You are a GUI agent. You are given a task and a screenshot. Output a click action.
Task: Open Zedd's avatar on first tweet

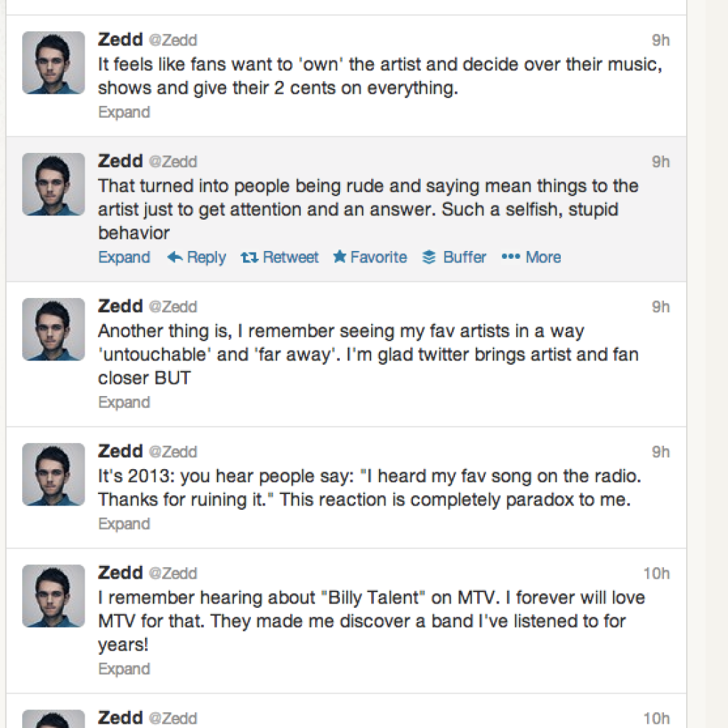click(x=53, y=63)
